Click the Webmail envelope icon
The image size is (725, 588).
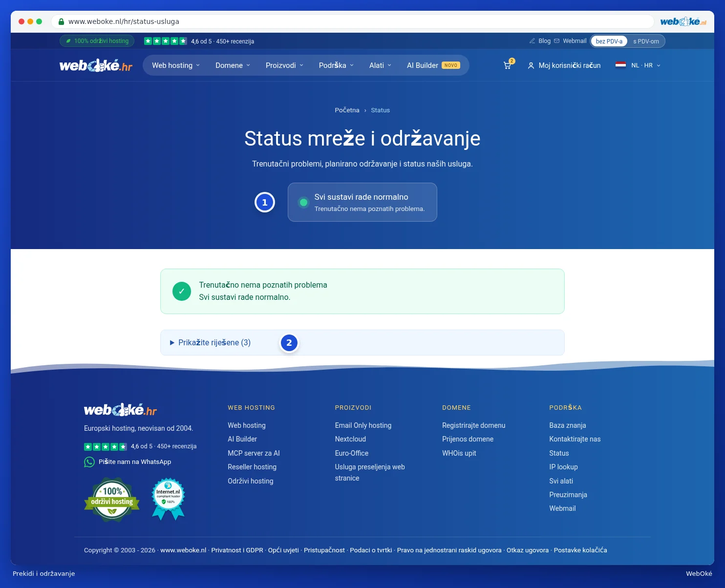tap(556, 41)
